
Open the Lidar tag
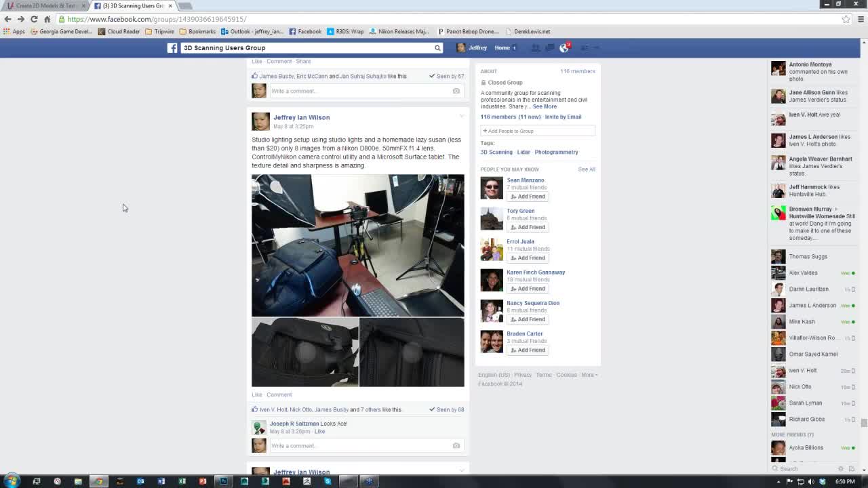pyautogui.click(x=524, y=152)
